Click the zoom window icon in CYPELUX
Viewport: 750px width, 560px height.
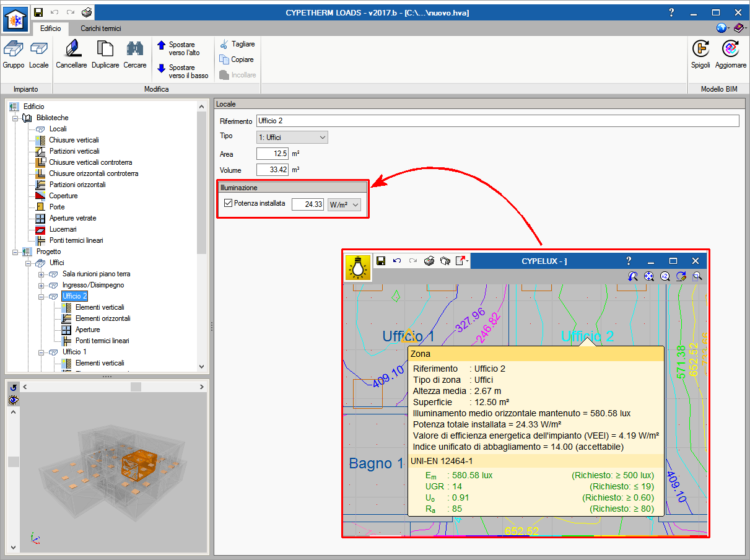click(x=697, y=276)
